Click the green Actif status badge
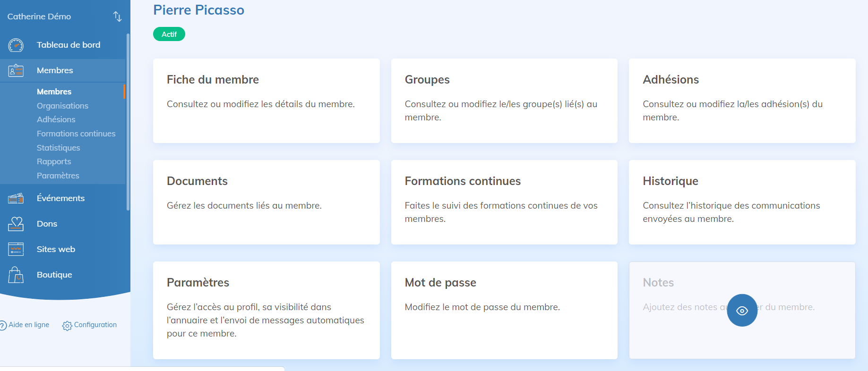Image resolution: width=868 pixels, height=371 pixels. pyautogui.click(x=169, y=34)
